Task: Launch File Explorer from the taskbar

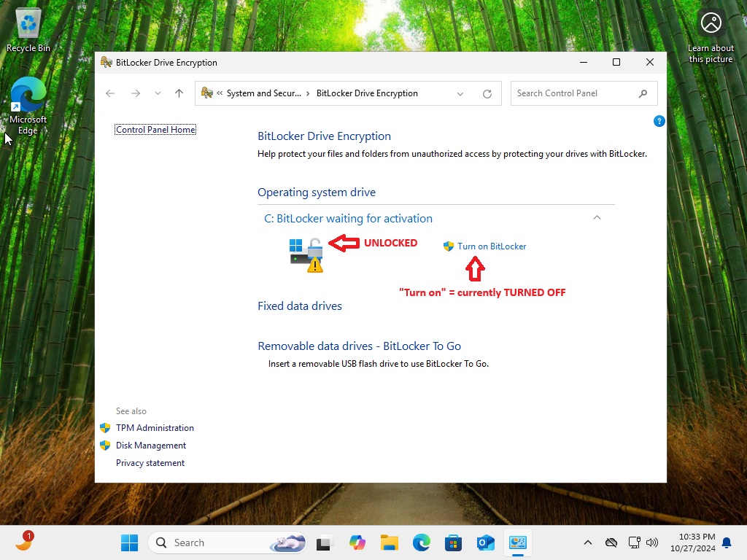Action: point(389,542)
